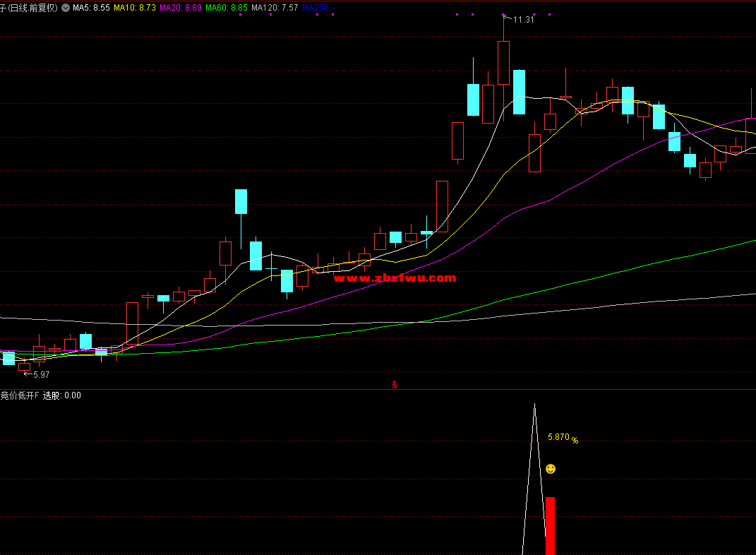Click the 11.31 high price label

[524, 20]
